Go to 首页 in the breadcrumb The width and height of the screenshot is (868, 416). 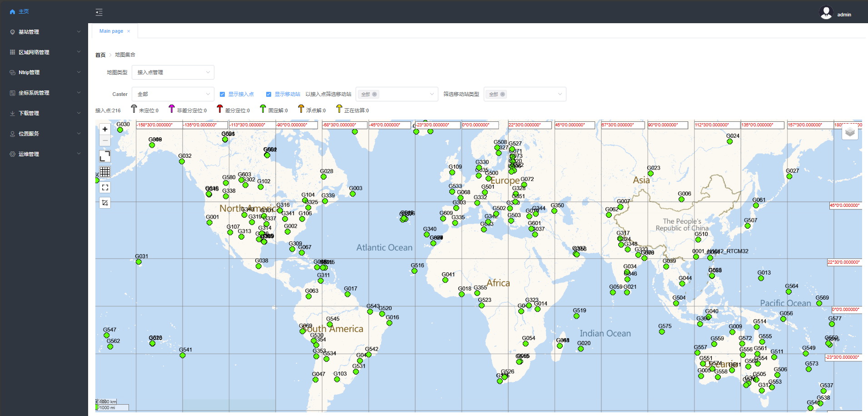click(100, 55)
